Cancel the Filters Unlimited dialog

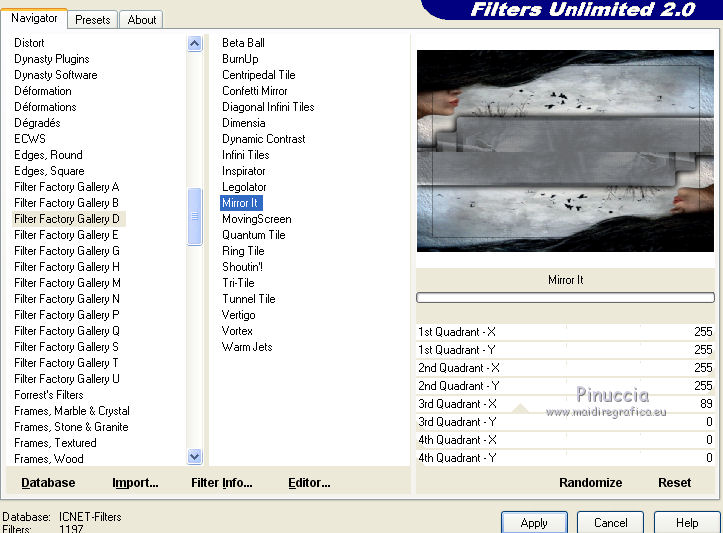coord(610,522)
